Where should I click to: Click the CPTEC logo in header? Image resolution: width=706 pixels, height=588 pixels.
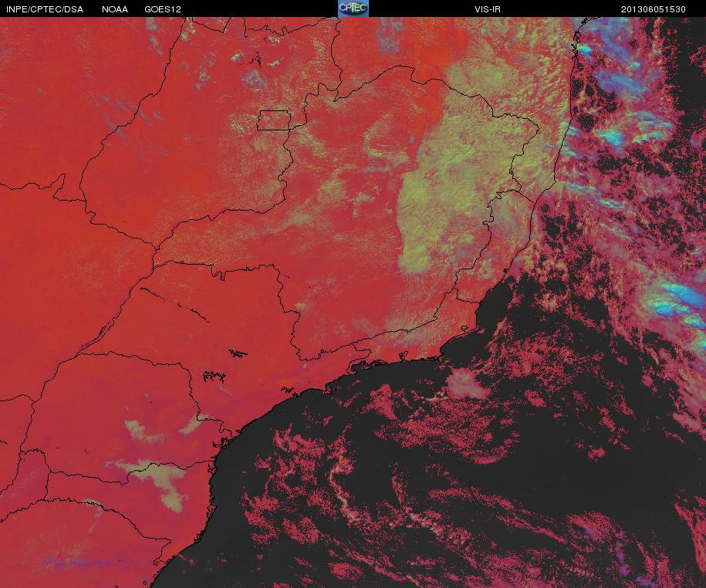pyautogui.click(x=353, y=8)
